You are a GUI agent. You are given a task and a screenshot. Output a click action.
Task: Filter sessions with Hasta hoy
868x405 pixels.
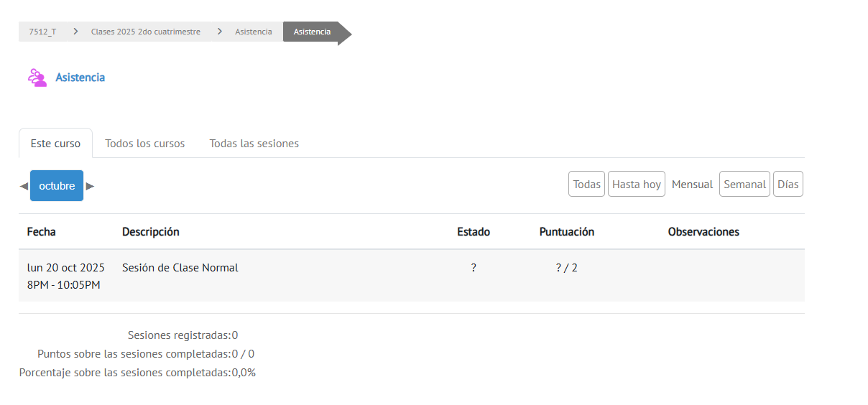click(636, 185)
